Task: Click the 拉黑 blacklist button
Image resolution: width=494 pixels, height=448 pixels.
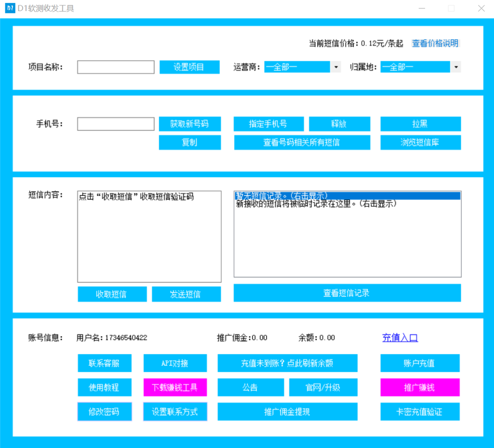Action: click(420, 124)
